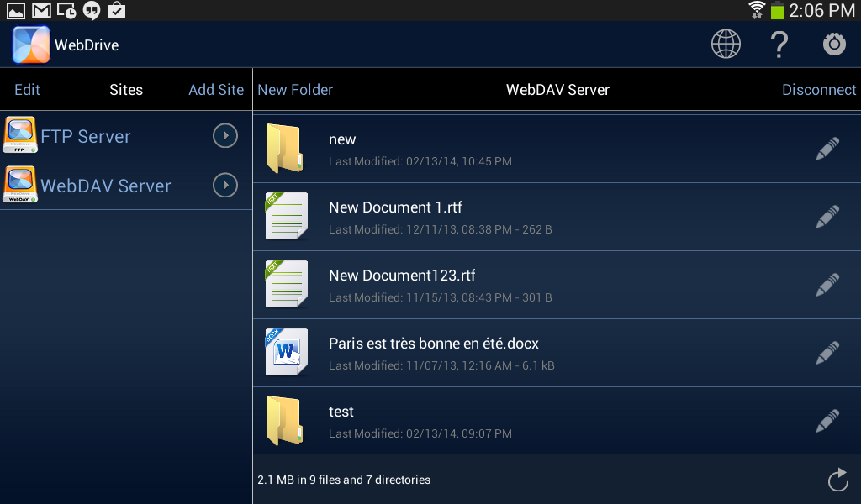Tap the FTP Server drive icon

click(20, 135)
